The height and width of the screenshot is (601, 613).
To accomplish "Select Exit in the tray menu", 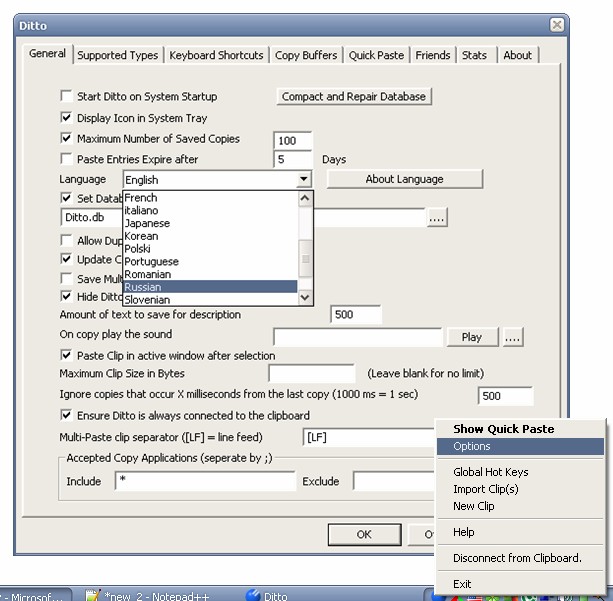I will pyautogui.click(x=520, y=584).
